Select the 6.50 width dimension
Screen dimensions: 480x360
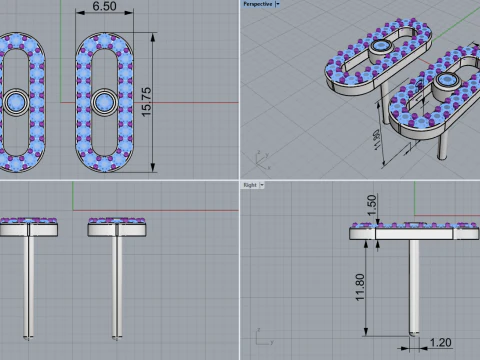[x=104, y=6]
